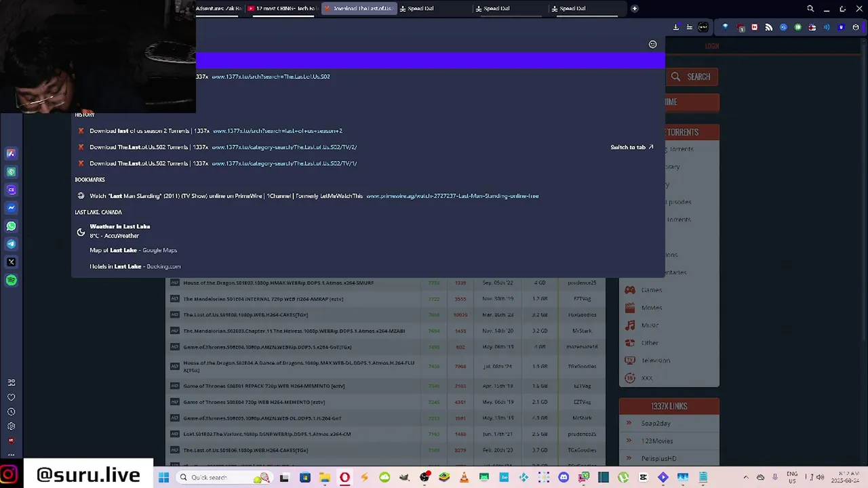Click the purple address bar input field
Viewport: 868px width, 488px height.
coord(430,61)
